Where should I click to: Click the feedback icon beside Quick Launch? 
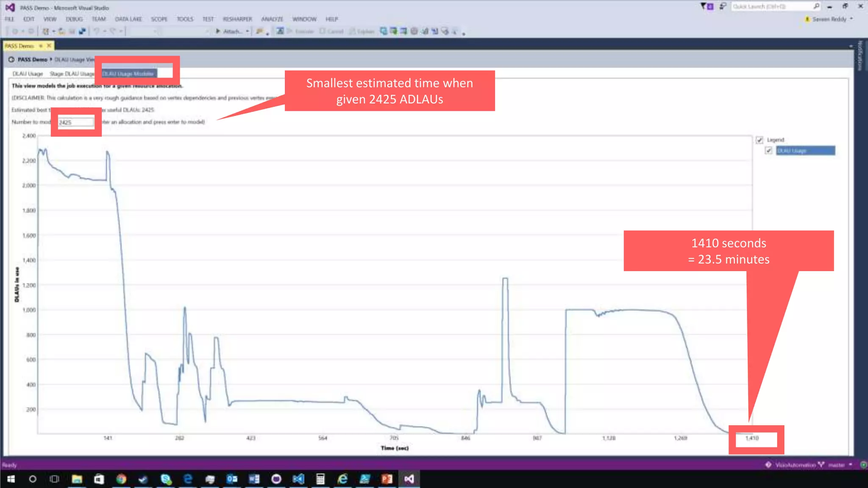click(x=723, y=6)
